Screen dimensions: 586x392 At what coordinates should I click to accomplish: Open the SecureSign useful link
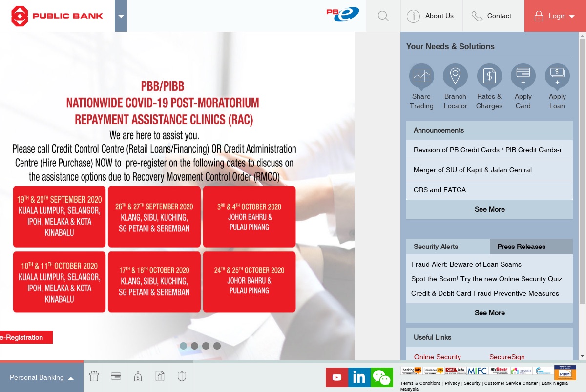tap(507, 357)
